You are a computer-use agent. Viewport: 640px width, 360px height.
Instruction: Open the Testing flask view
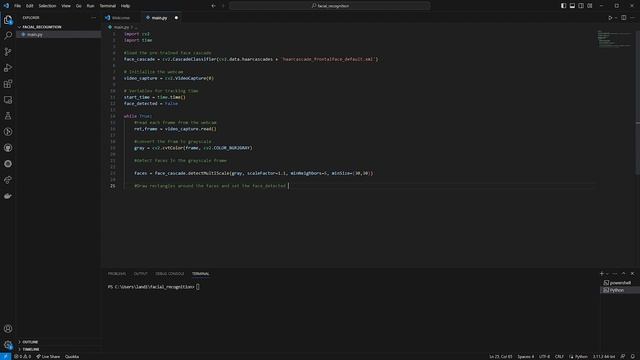click(8, 116)
